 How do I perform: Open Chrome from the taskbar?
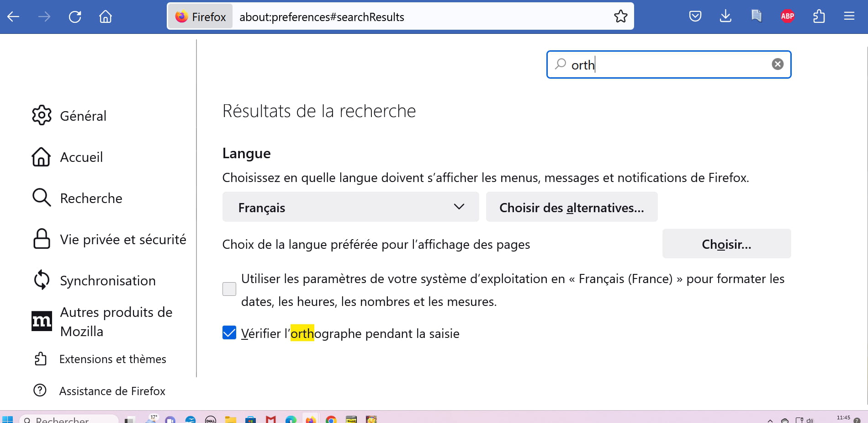331,419
